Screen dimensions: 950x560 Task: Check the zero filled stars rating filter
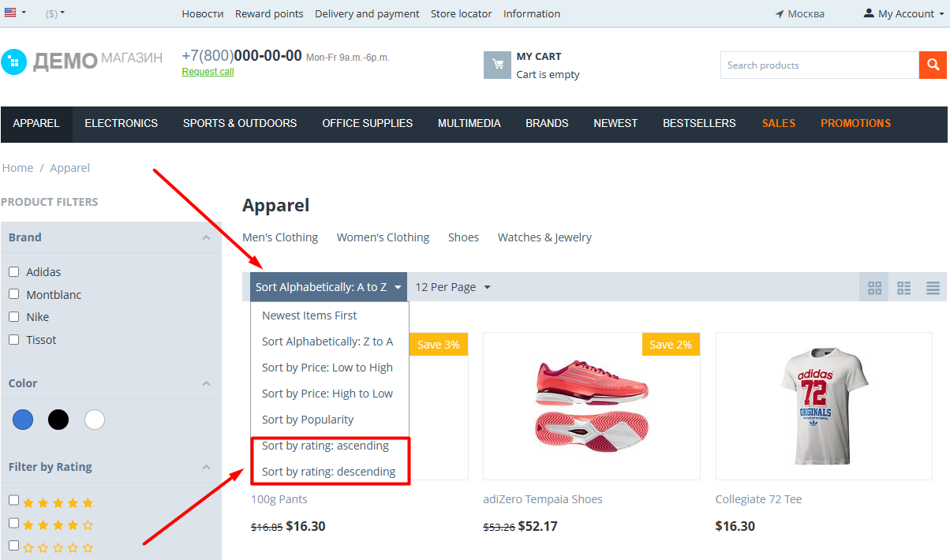pyautogui.click(x=13, y=545)
